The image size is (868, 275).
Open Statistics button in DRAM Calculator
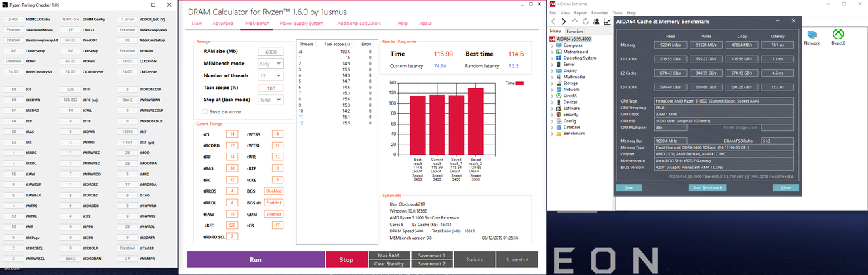click(474, 259)
